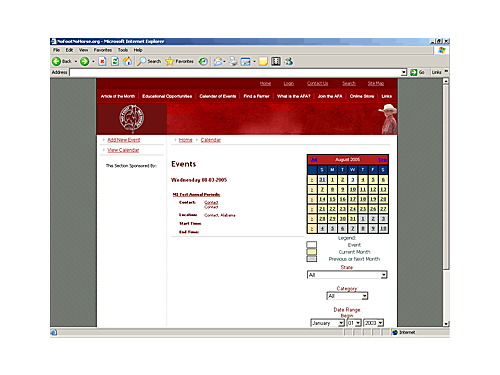Select Calendar of Events navigation item
This screenshot has height=375, width=500.
(218, 96)
